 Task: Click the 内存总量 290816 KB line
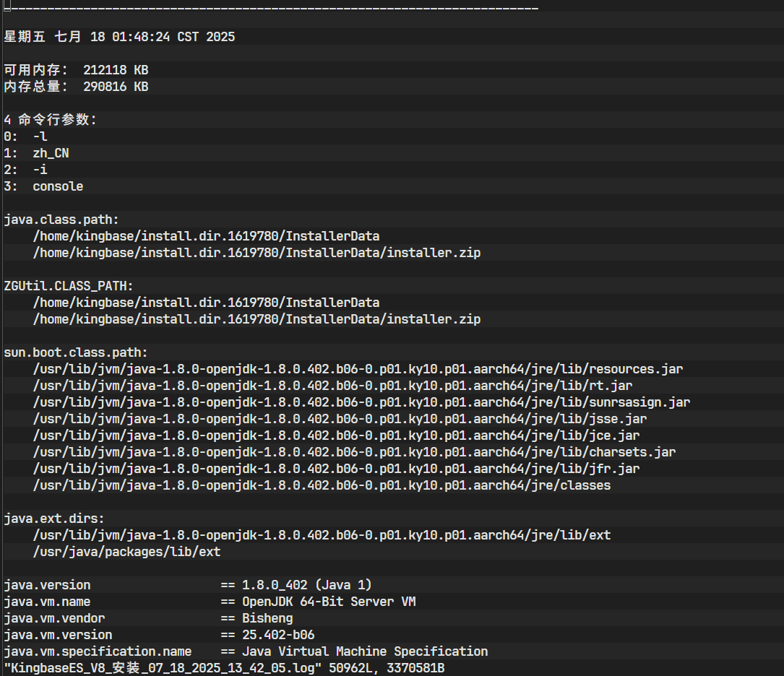coord(76,87)
